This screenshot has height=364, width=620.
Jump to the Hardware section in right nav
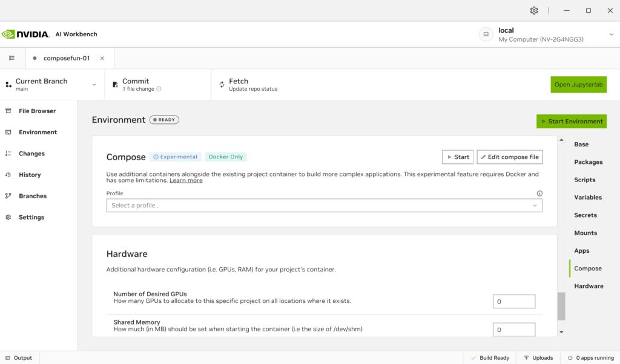point(588,285)
